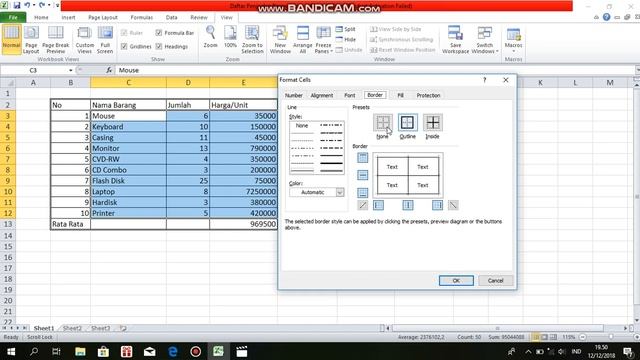
Task: Click Save Workspace
Action: pyautogui.click(x=456, y=39)
